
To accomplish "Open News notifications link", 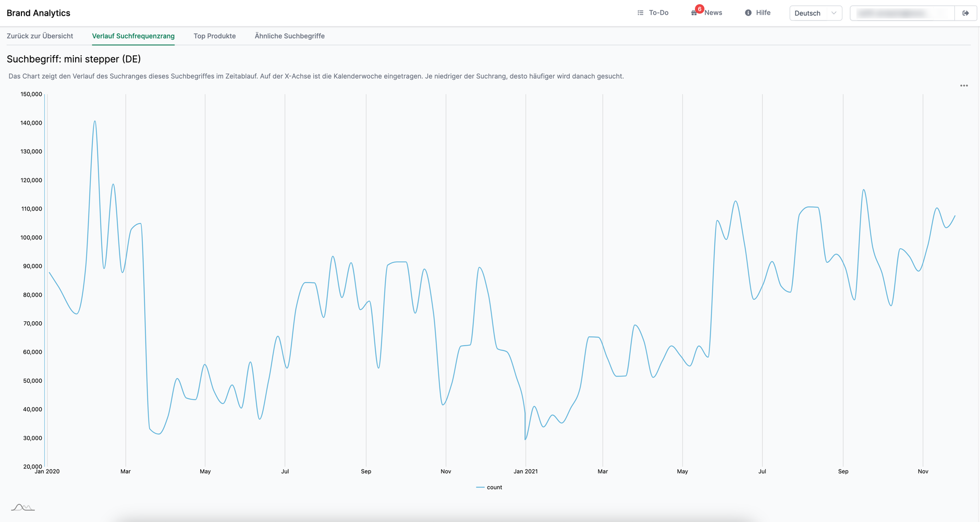I will tap(713, 13).
